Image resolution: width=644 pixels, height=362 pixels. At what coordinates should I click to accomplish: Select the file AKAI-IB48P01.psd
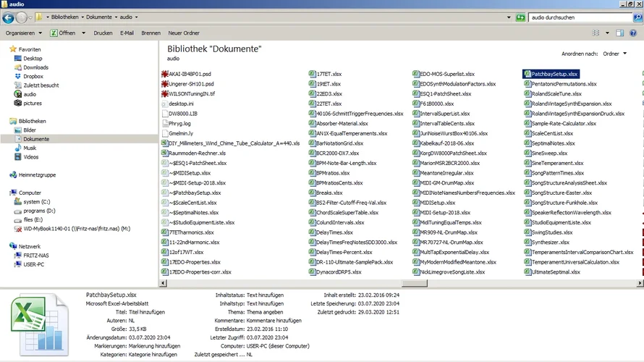(x=186, y=74)
